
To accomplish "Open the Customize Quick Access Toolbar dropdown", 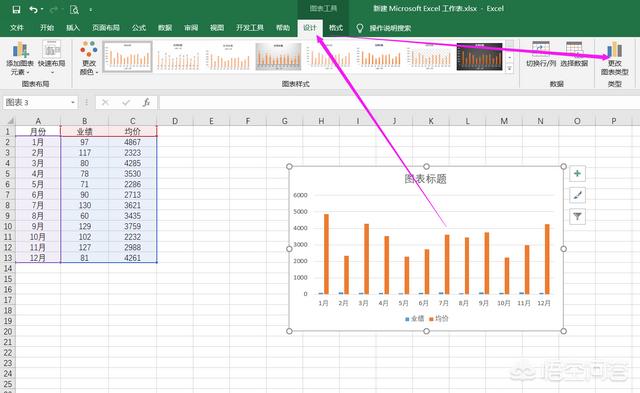I will [91, 10].
